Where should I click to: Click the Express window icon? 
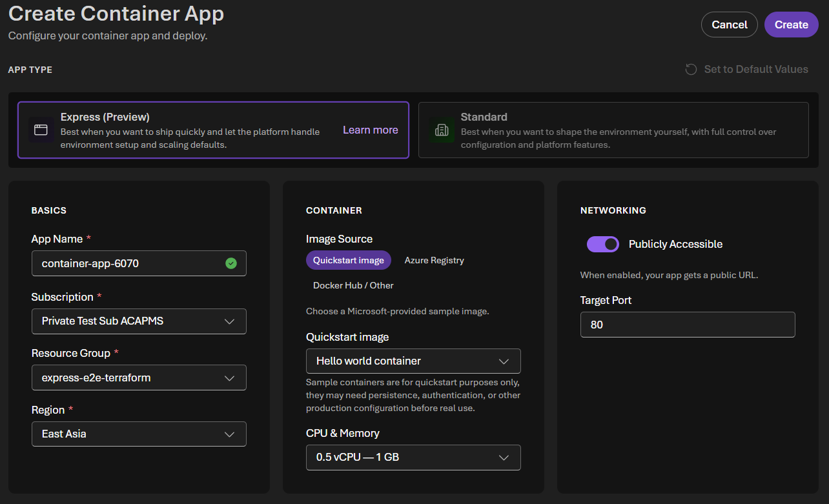click(x=41, y=130)
